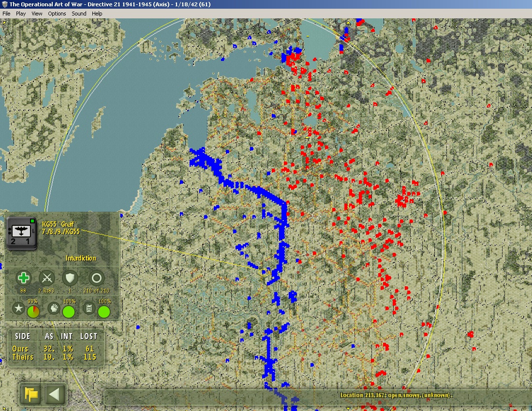The width and height of the screenshot is (532, 411).
Task: Click the Ours row in air table
Action: click(54, 349)
